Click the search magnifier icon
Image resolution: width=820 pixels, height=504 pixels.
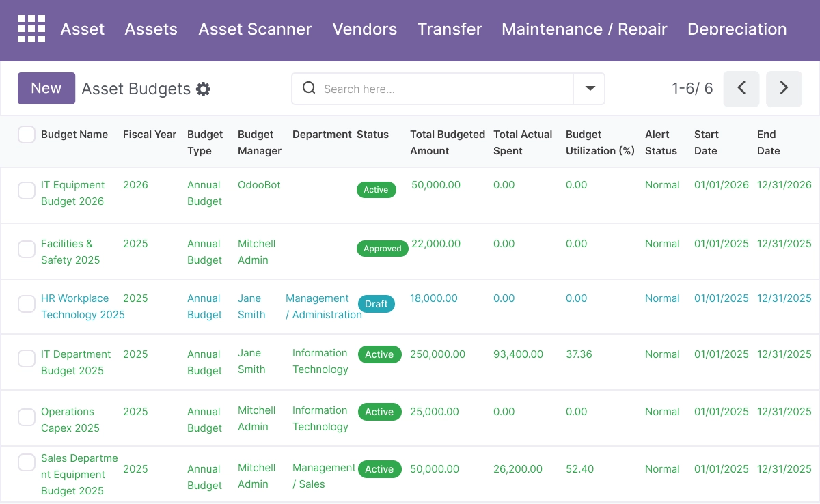[x=309, y=88]
